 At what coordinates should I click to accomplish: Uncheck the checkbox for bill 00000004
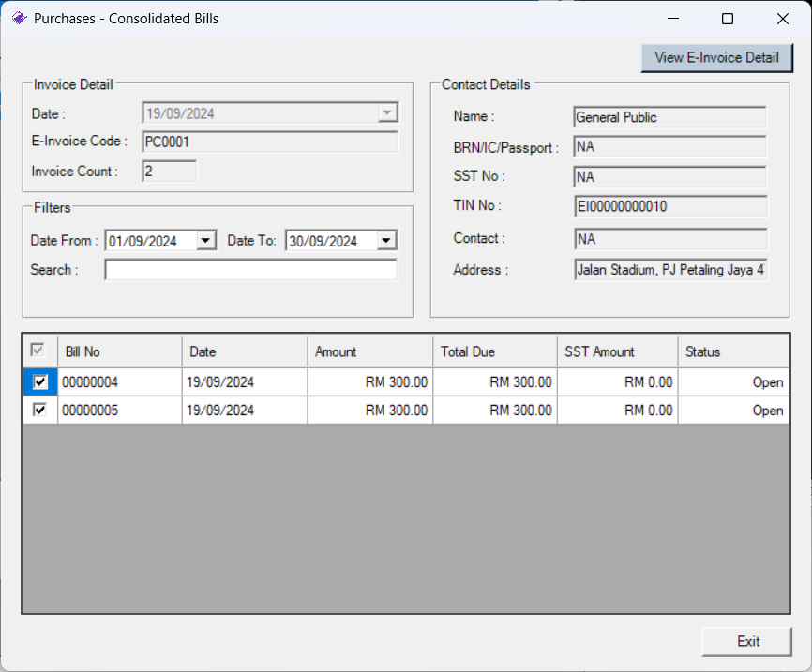tap(40, 382)
